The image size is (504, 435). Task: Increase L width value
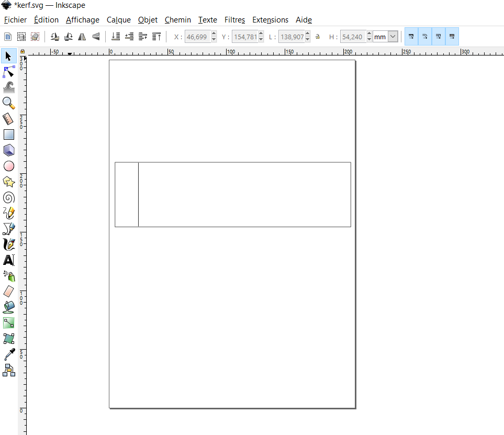coord(308,34)
